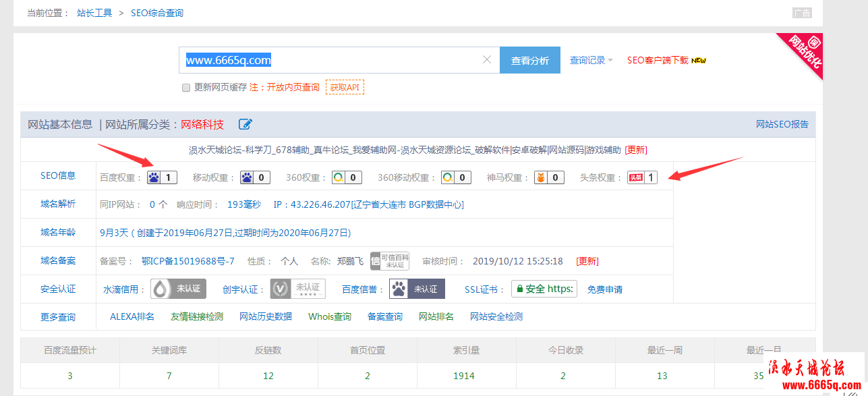
Task: Open the 友情链接检测 query
Action: tap(197, 316)
